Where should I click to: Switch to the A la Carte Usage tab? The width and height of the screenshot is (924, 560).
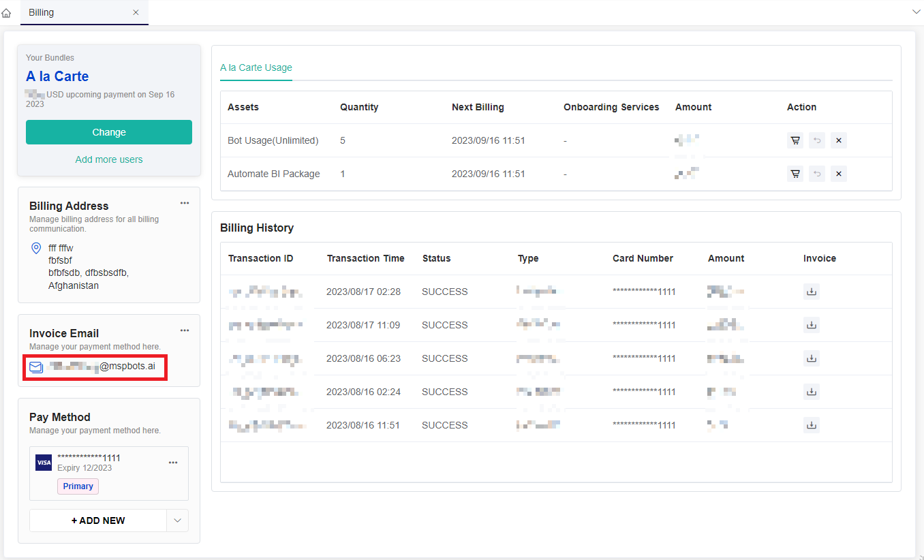256,68
